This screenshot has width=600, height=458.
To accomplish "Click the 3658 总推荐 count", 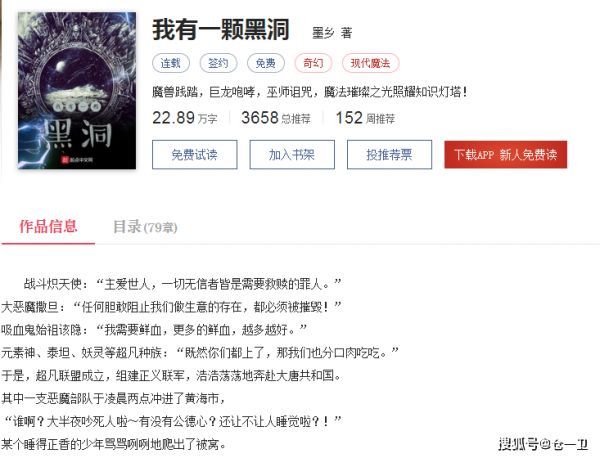I will (276, 118).
